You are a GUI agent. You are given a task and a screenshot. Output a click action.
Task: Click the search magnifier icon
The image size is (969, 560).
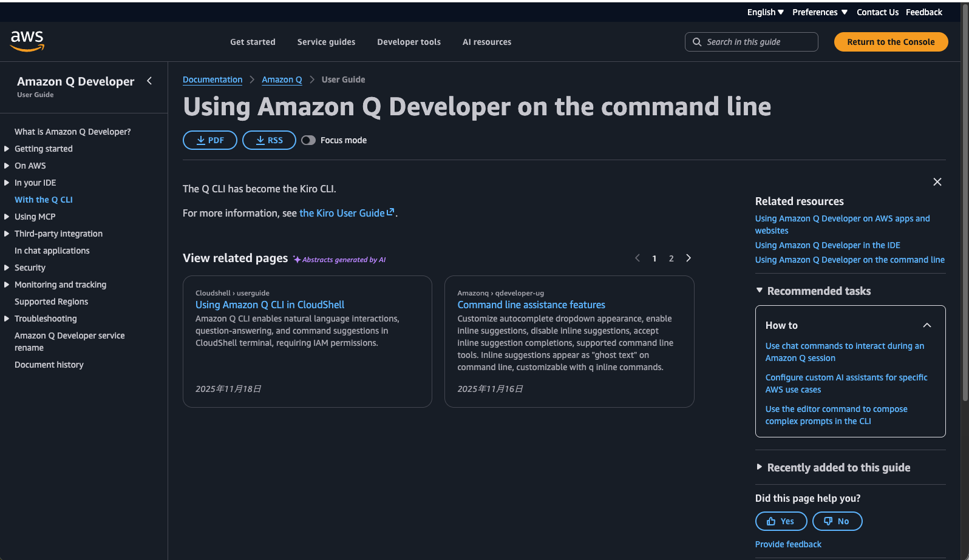697,42
